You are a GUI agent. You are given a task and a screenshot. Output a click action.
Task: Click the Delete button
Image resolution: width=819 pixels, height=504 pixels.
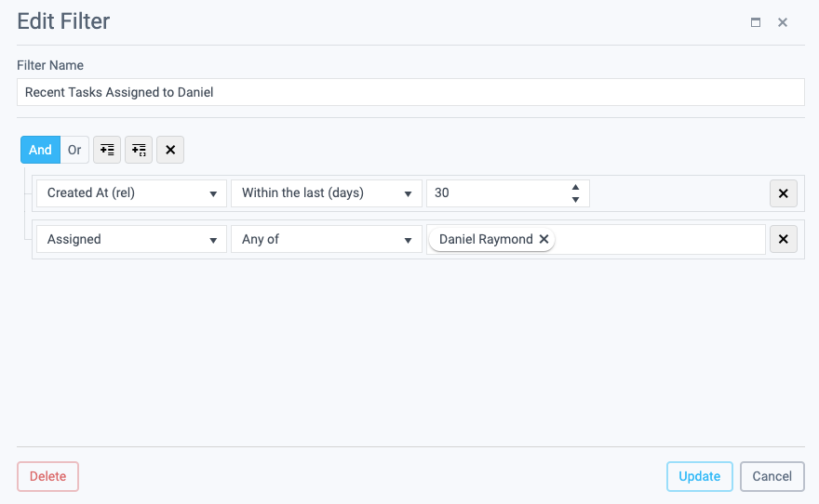point(47,476)
